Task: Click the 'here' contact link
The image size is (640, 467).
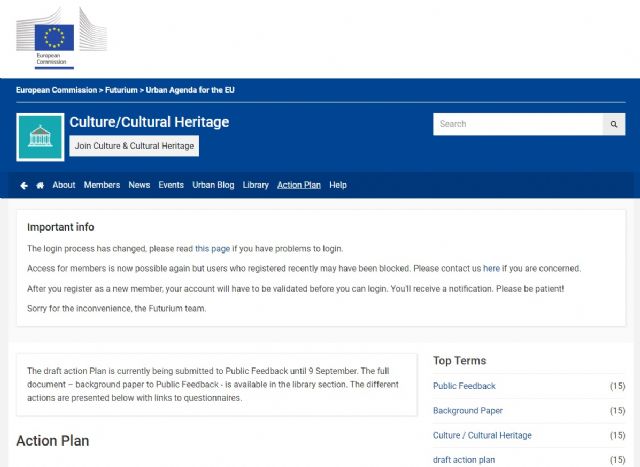Action: [491, 268]
